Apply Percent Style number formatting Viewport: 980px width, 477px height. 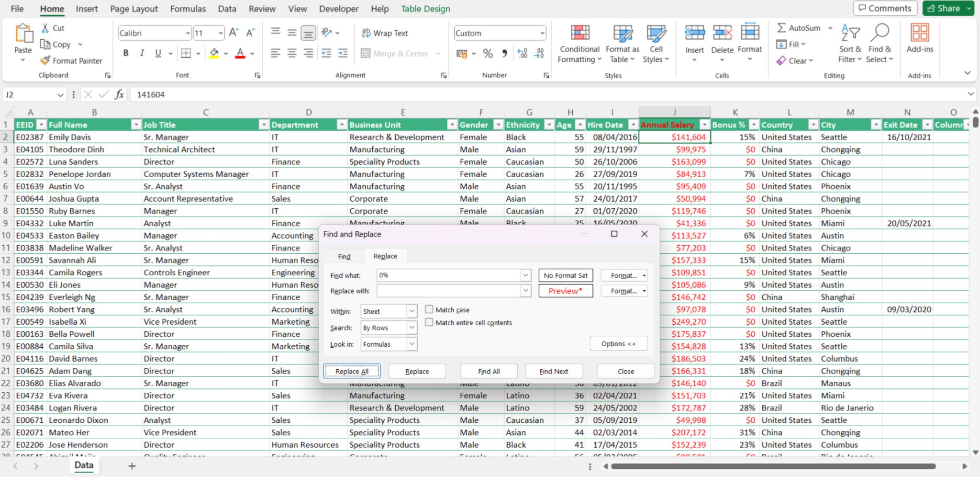(488, 54)
